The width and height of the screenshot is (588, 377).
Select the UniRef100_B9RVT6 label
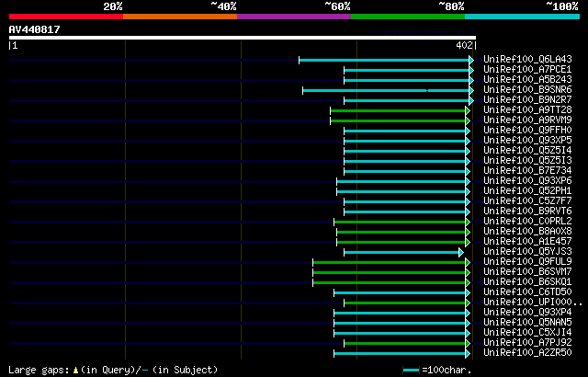(x=527, y=211)
